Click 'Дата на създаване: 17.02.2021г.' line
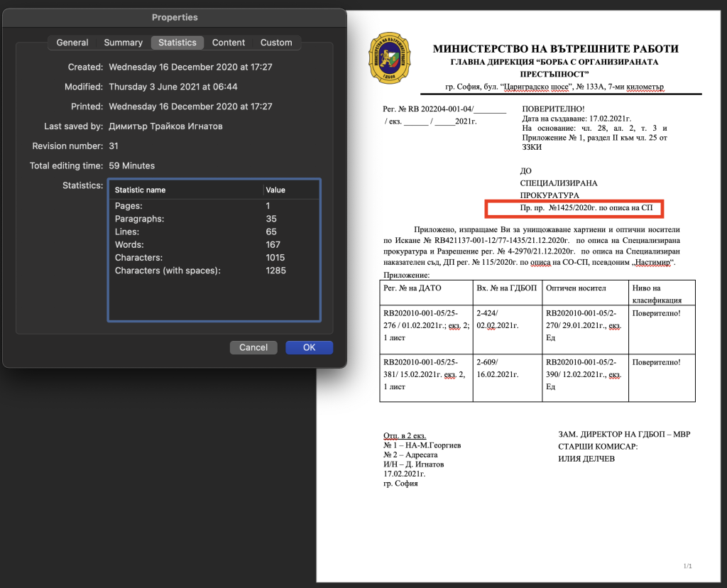Viewport: 727px width, 588px height. pos(576,119)
